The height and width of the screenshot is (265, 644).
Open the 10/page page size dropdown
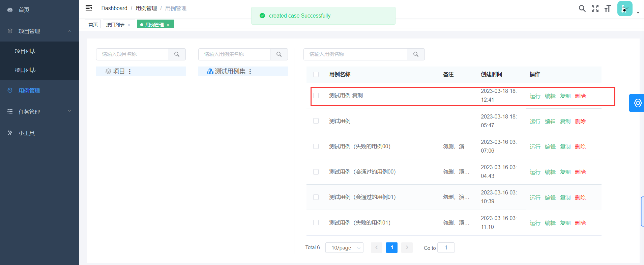[x=344, y=248]
